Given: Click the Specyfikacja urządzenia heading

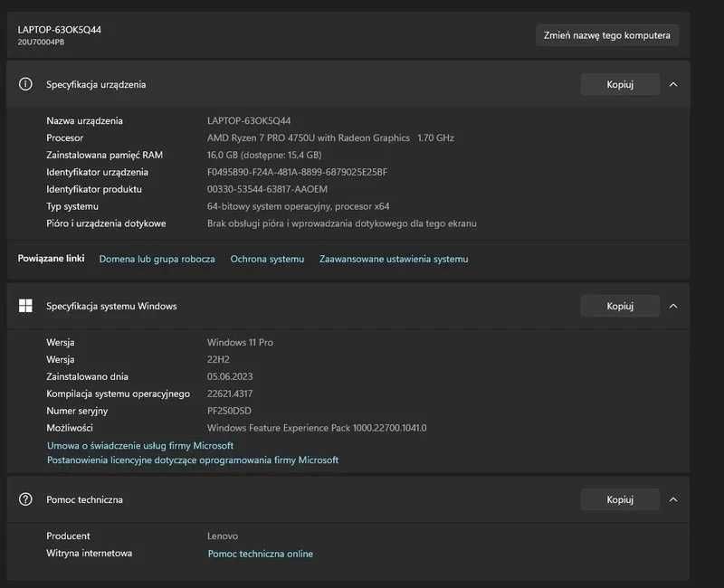Looking at the screenshot, I should tap(96, 84).
